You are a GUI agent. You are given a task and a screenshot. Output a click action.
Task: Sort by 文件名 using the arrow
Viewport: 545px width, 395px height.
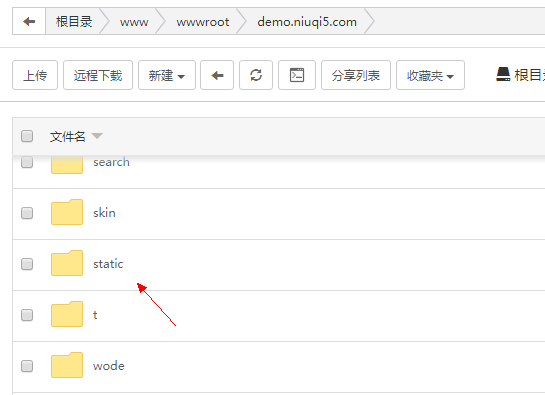pyautogui.click(x=97, y=136)
